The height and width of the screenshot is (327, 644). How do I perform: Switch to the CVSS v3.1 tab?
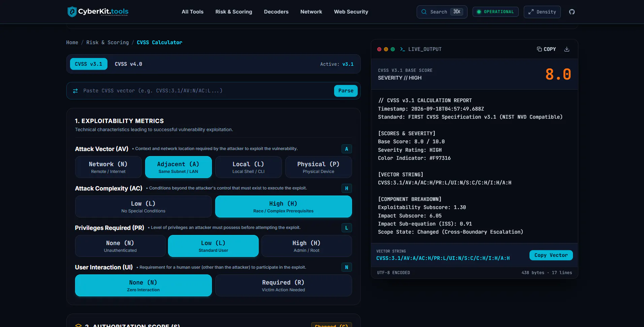click(89, 64)
